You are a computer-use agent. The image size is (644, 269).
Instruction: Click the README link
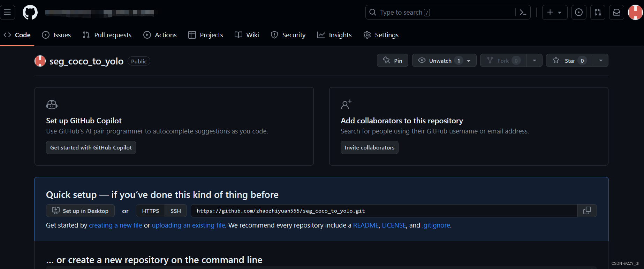pos(366,225)
